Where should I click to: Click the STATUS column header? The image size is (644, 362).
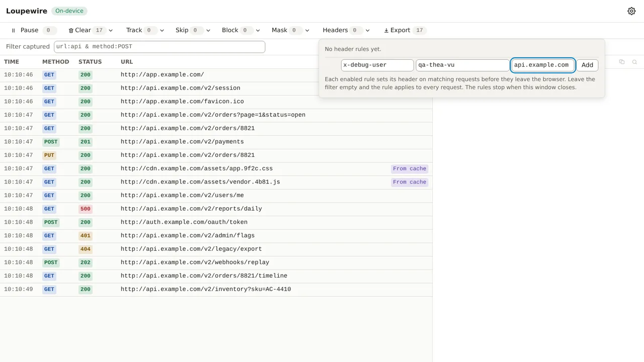(x=90, y=62)
